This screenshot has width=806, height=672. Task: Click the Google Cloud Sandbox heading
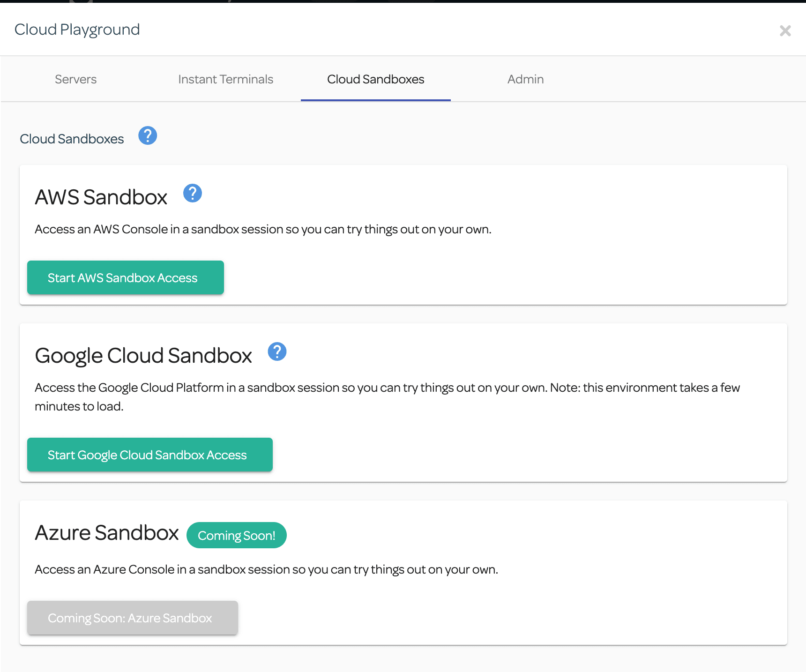(143, 356)
